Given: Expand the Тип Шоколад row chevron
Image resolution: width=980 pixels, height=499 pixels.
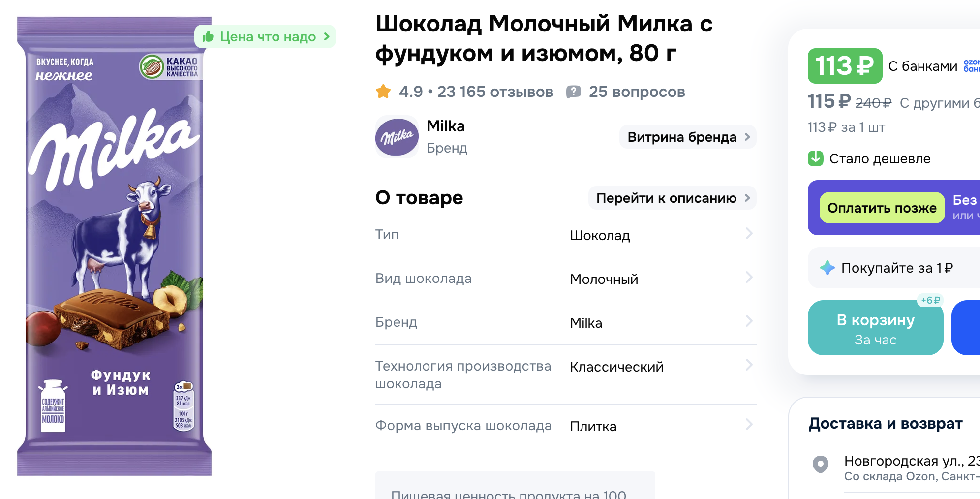Looking at the screenshot, I should (749, 234).
